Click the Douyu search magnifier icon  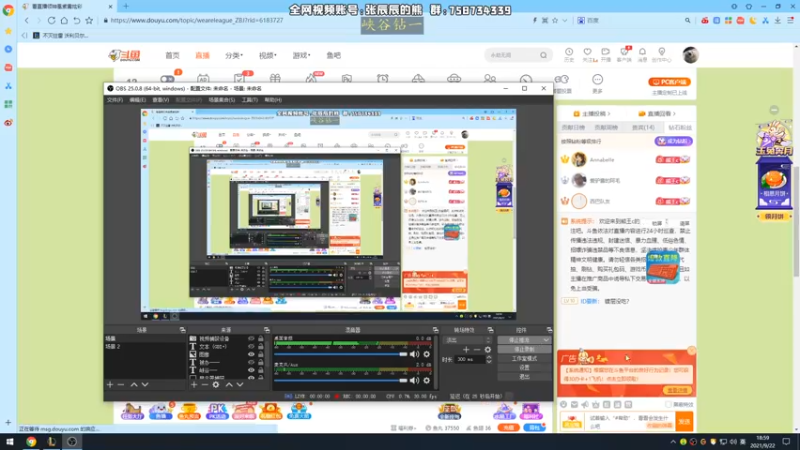pos(543,55)
